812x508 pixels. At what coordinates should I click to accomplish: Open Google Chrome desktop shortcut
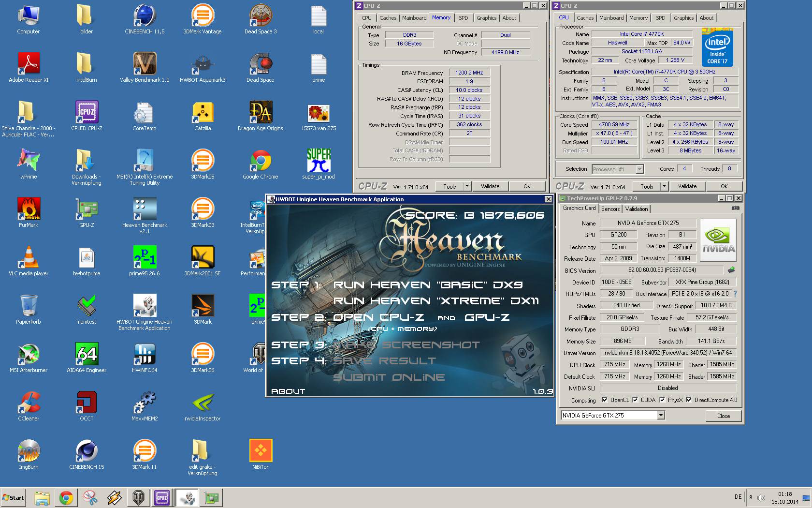click(x=261, y=164)
